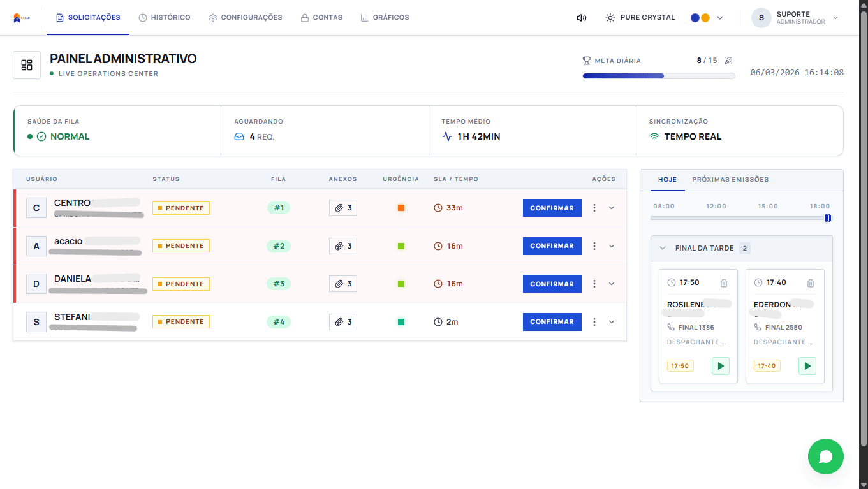Click the meta diária celebration icon

728,61
